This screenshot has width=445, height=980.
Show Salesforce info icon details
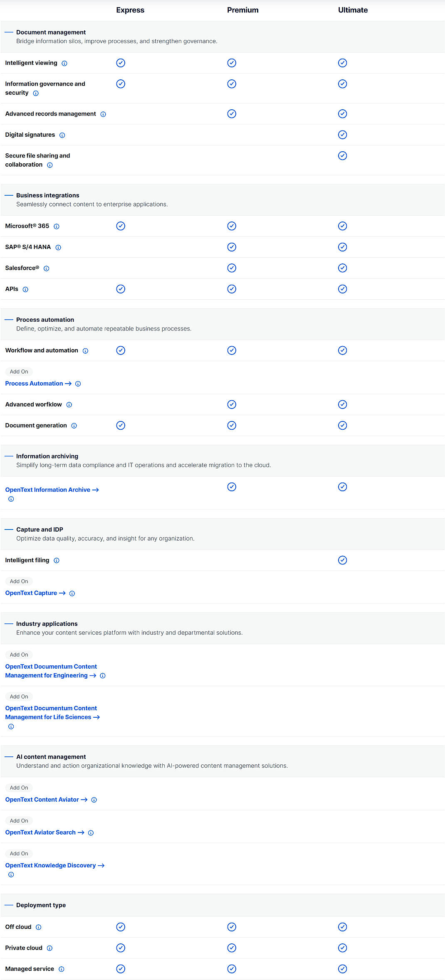[x=47, y=268]
